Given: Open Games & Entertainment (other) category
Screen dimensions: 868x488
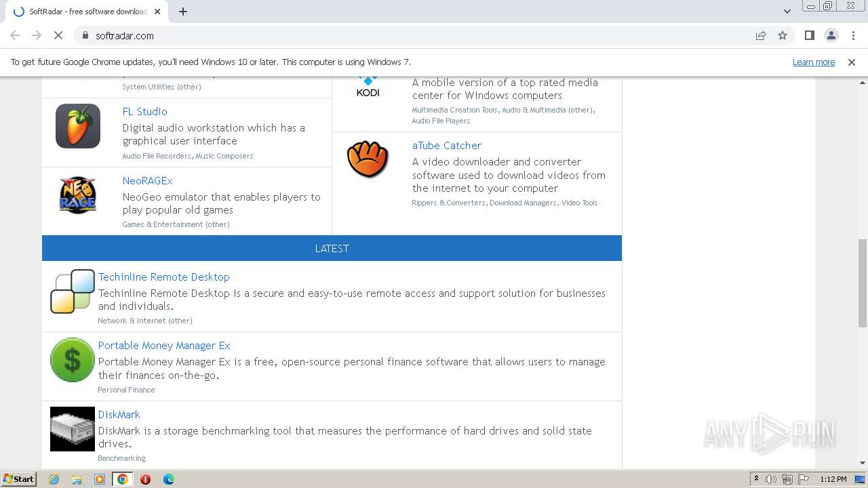Looking at the screenshot, I should [x=176, y=224].
